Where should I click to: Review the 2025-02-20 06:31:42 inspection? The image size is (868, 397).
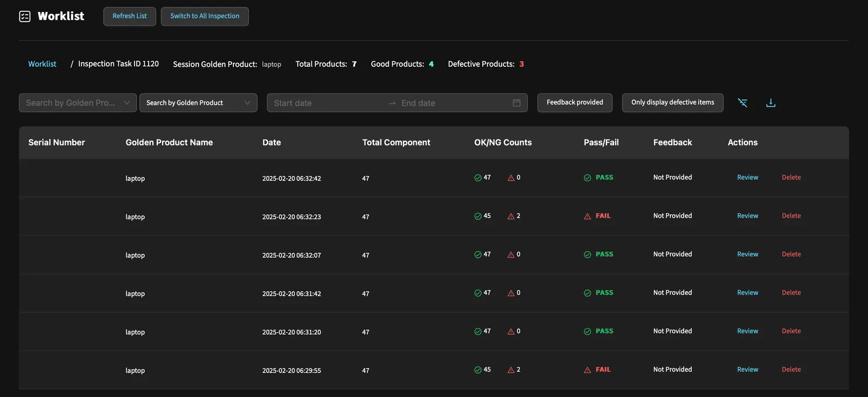pyautogui.click(x=748, y=293)
